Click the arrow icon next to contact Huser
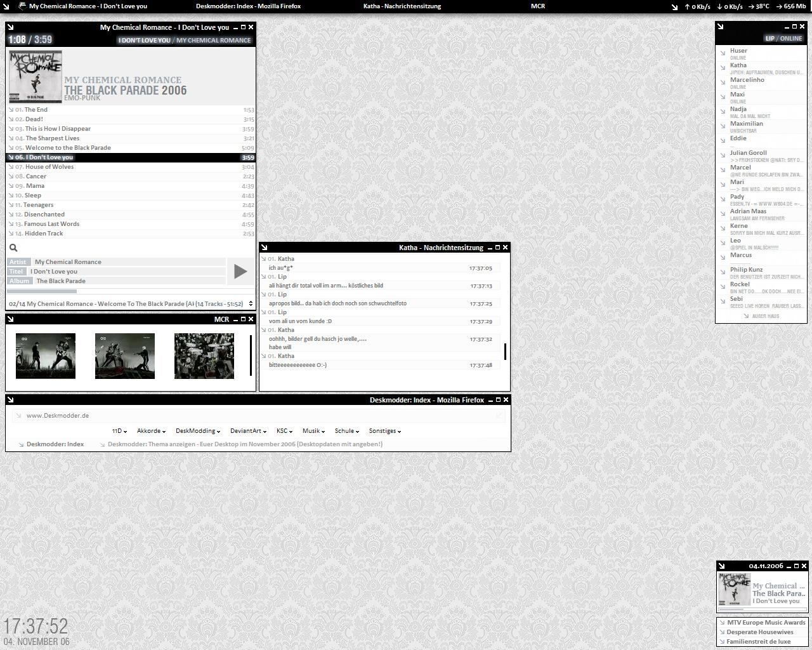The image size is (812, 650). tap(723, 52)
